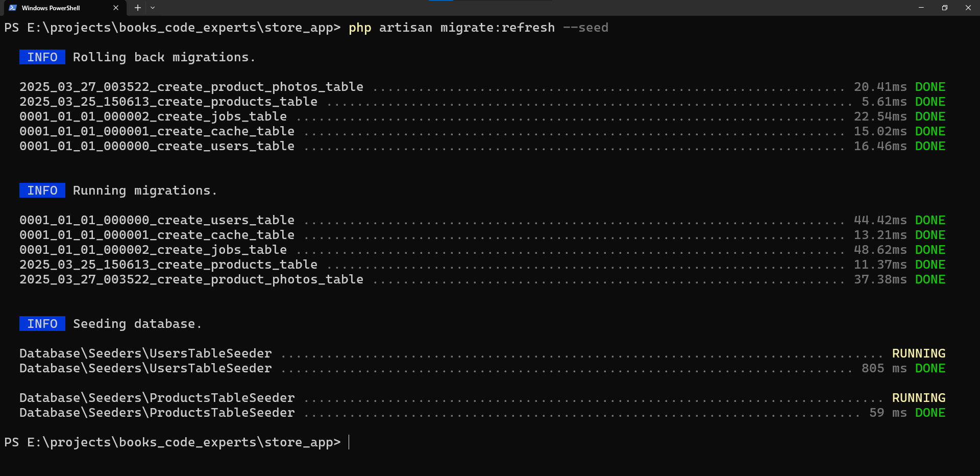This screenshot has width=980, height=476.
Task: Open a new terminal tab
Action: (x=137, y=8)
